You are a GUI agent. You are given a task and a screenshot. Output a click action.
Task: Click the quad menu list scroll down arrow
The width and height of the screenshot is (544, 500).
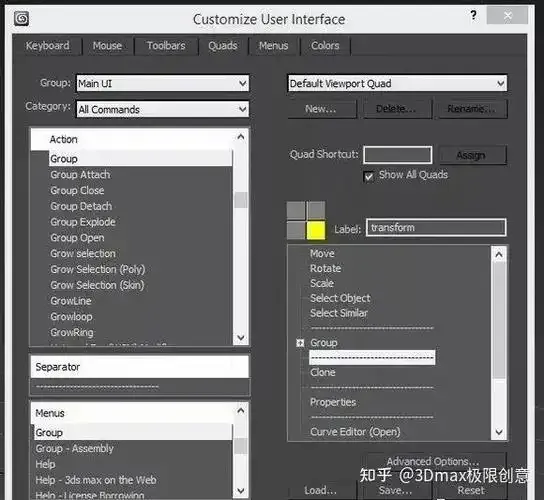click(499, 432)
